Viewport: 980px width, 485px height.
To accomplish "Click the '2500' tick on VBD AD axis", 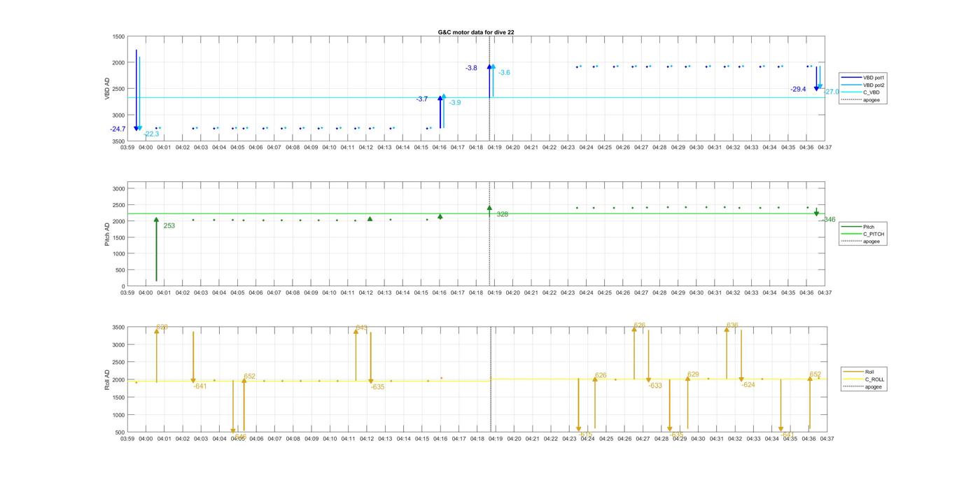I will (x=118, y=89).
